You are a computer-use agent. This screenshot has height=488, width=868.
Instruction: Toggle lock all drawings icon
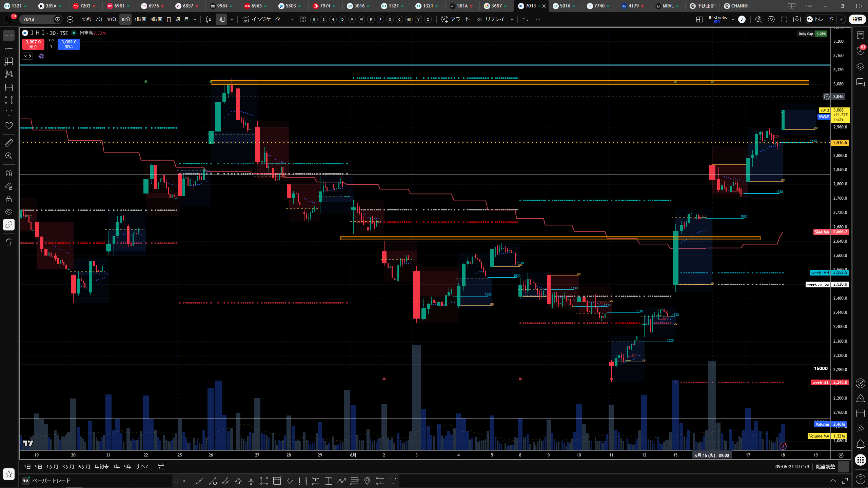[9, 199]
